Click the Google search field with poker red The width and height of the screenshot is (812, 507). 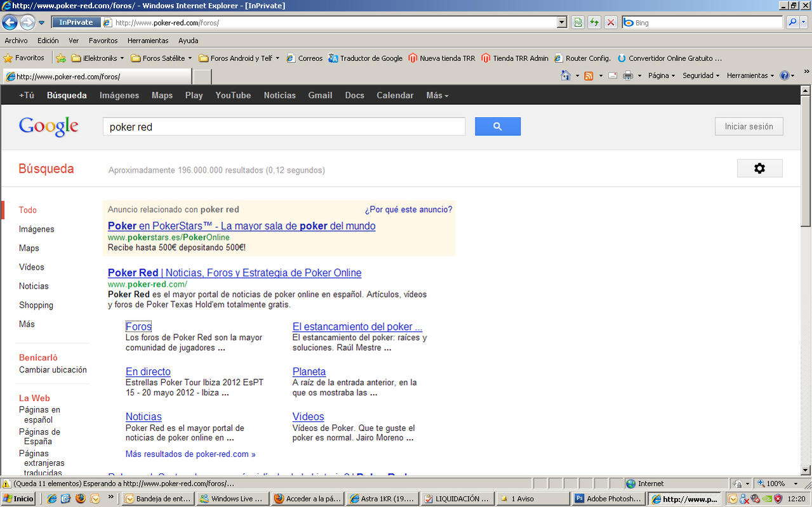[x=284, y=126]
